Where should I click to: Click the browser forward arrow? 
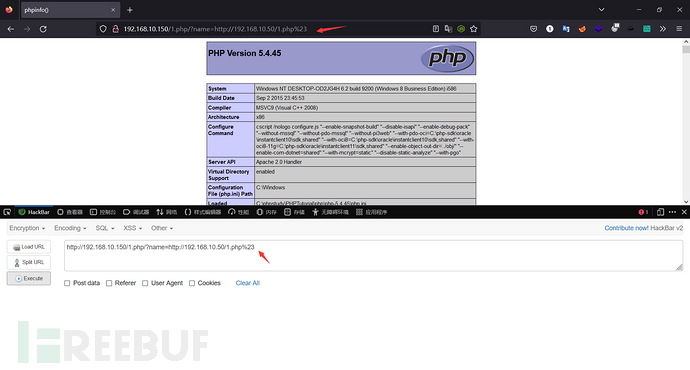pos(27,29)
